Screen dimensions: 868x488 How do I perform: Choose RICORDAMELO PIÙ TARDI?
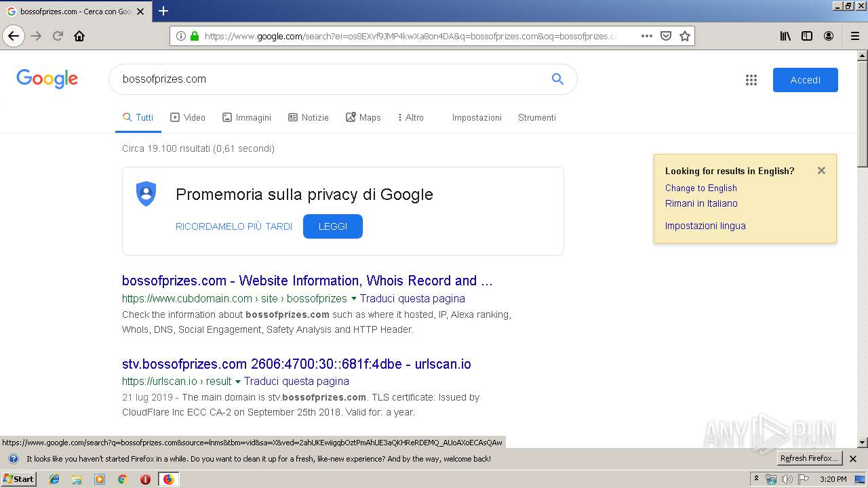[x=234, y=226]
